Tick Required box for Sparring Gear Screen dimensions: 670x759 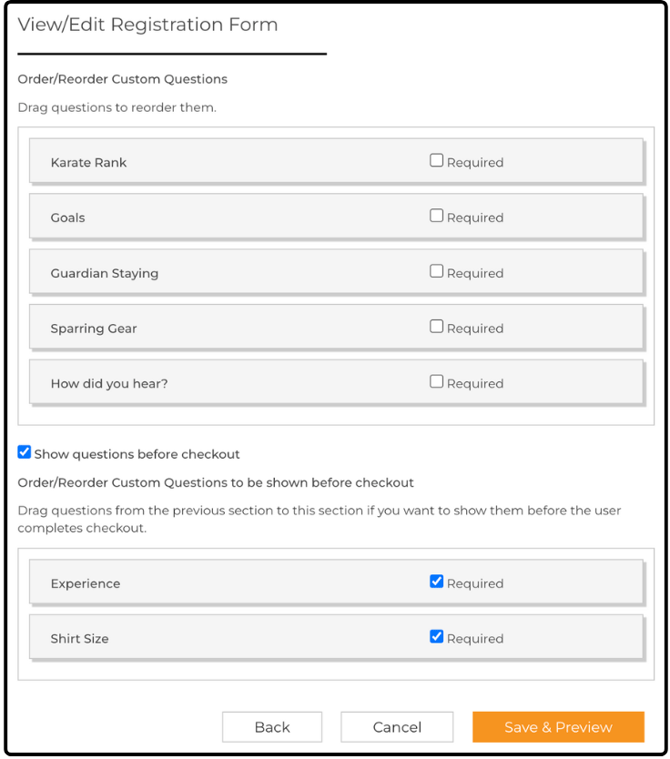[x=436, y=326]
